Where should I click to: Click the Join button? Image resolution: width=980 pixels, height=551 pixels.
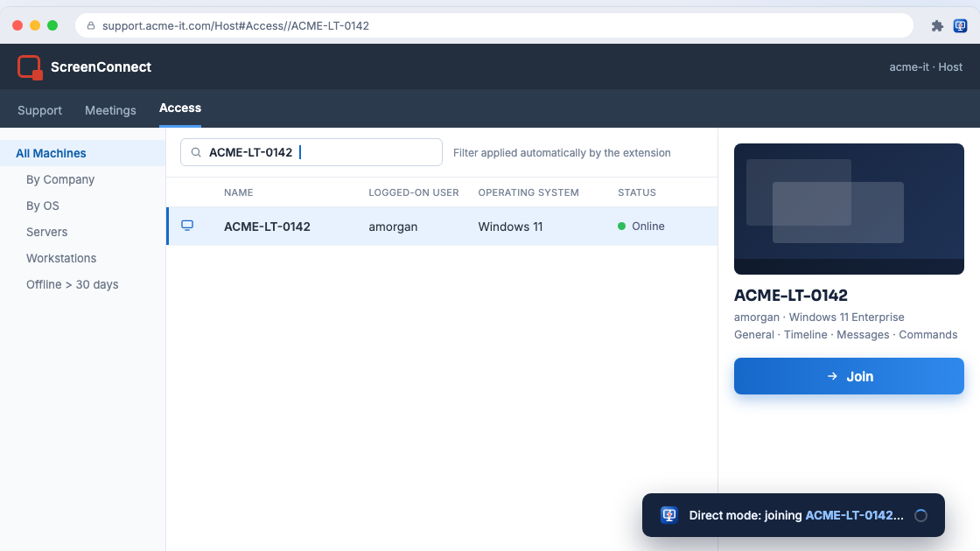point(849,376)
